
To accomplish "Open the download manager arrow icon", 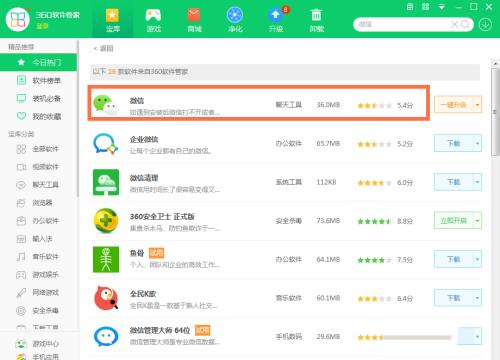I will [485, 24].
